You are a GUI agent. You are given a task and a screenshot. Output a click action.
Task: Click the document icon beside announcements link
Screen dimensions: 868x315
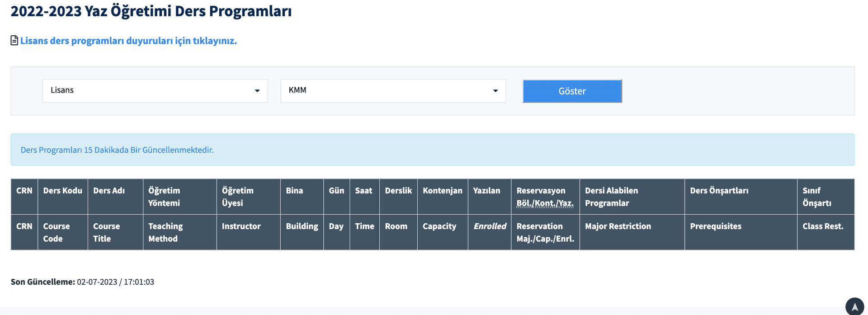tap(14, 41)
